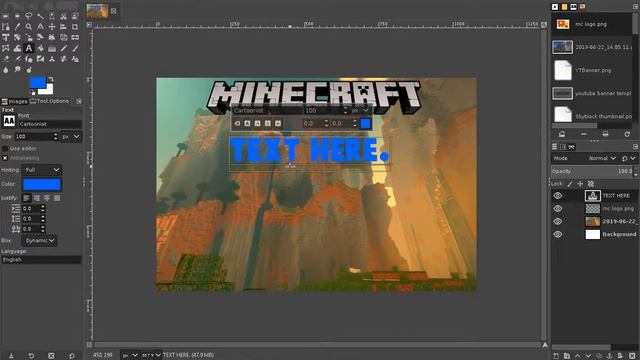The width and height of the screenshot is (640, 360).
Task: Reset colors to default black and white
Action: pos(33,93)
